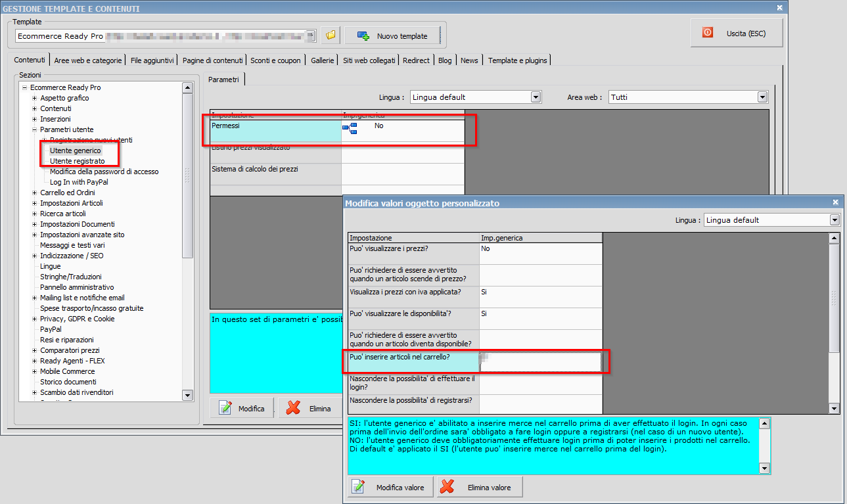Image resolution: width=847 pixels, height=504 pixels.
Task: Select row Puo' visualizzare le disponibilita'?
Action: (475, 319)
